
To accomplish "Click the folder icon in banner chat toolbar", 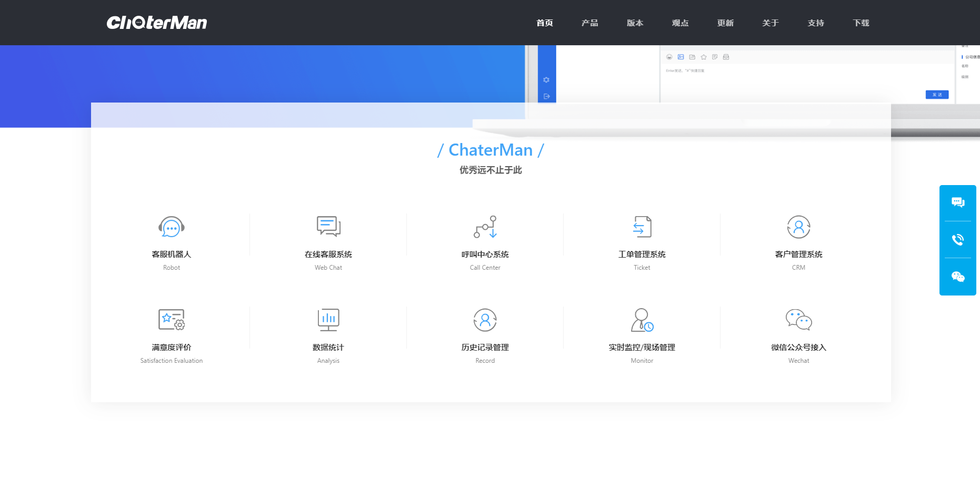I will point(692,57).
